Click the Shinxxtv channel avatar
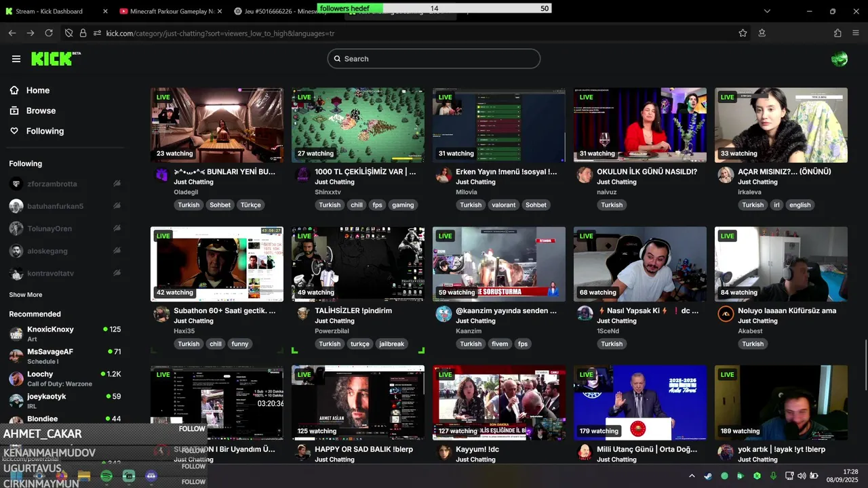The height and width of the screenshot is (488, 868). click(302, 175)
